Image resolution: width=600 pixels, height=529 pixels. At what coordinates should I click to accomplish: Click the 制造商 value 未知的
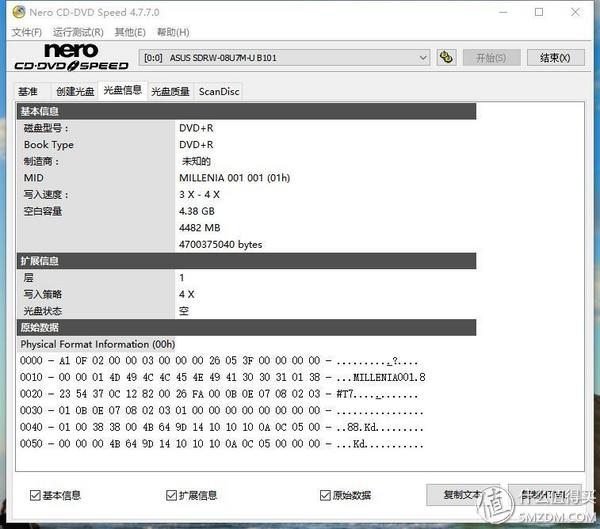pyautogui.click(x=196, y=162)
